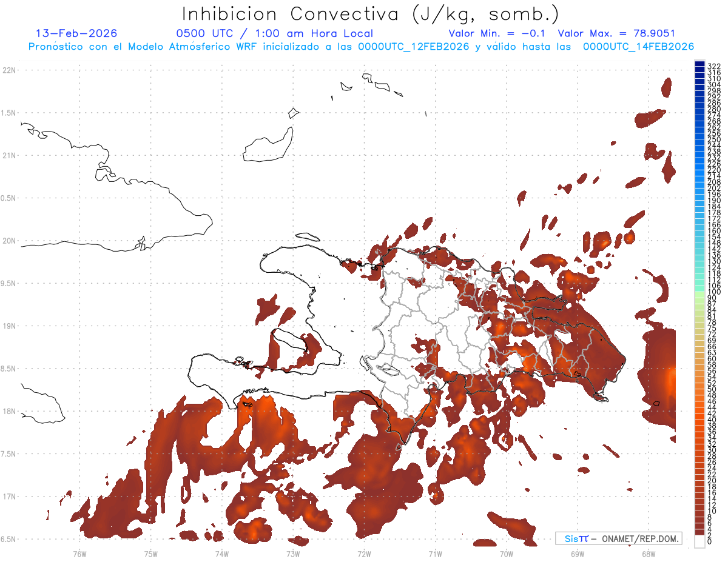The height and width of the screenshot is (562, 728).
Task: Select the "Valor Max. = 78.9051" text
Action: click(616, 33)
